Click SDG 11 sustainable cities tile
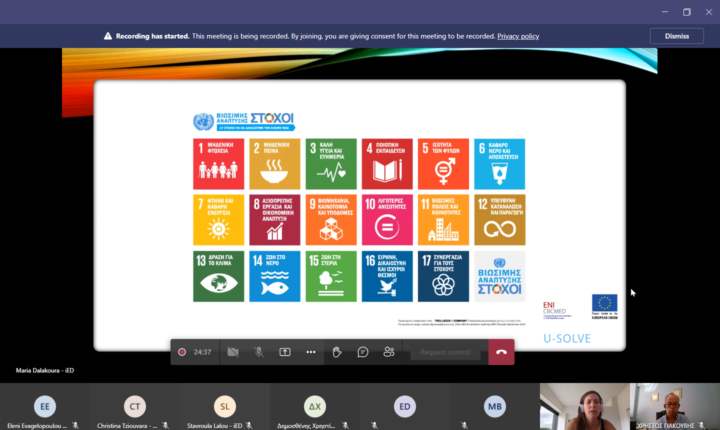 tap(443, 220)
